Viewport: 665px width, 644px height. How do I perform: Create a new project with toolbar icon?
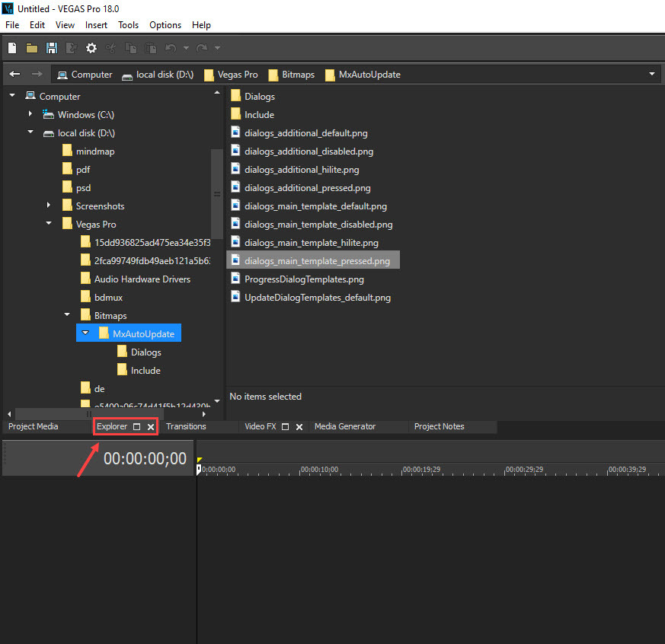point(12,48)
